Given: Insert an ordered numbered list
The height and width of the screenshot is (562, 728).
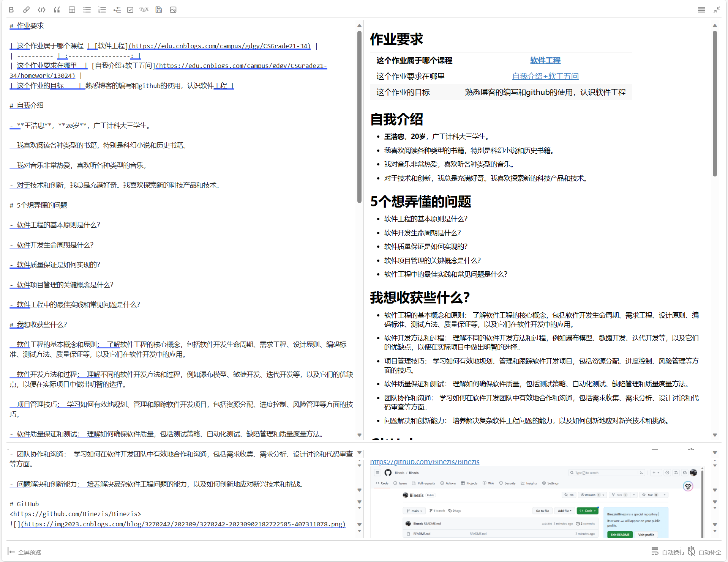Looking at the screenshot, I should tap(102, 10).
